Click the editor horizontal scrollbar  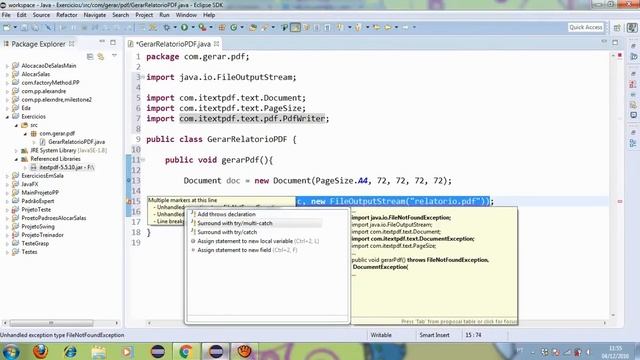pos(376,323)
